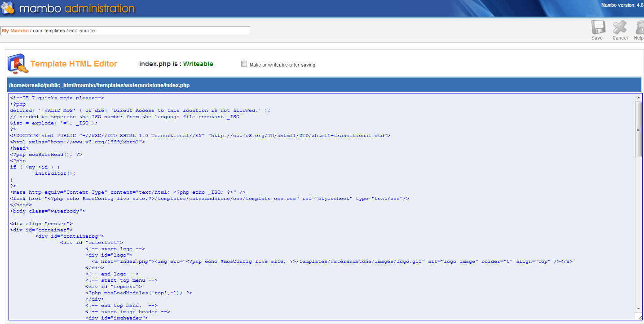Click the Template HTML Editor icon
The width and height of the screenshot is (644, 324).
click(x=18, y=63)
